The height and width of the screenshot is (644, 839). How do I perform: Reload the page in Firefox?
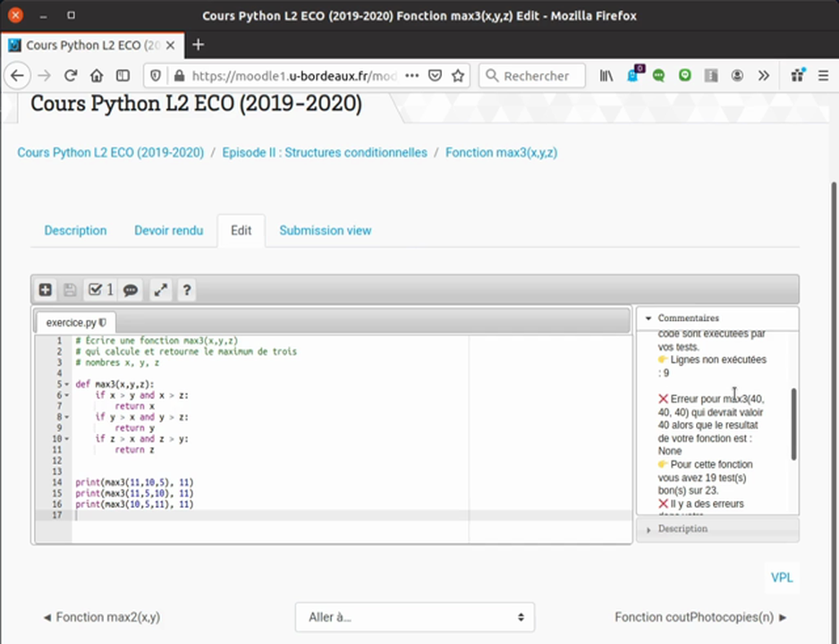(71, 76)
